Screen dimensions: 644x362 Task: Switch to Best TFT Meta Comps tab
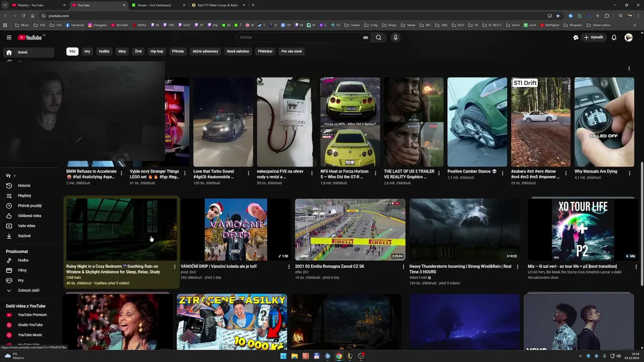pyautogui.click(x=218, y=5)
